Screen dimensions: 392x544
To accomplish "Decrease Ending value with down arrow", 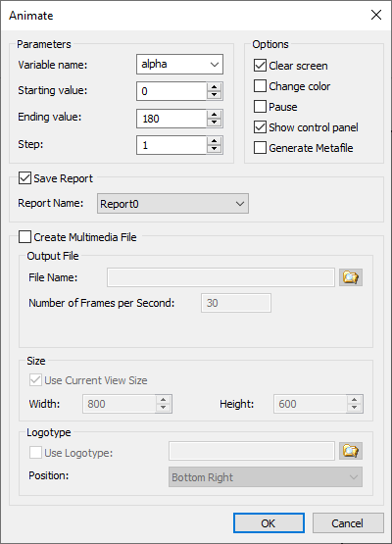I will click(x=214, y=123).
